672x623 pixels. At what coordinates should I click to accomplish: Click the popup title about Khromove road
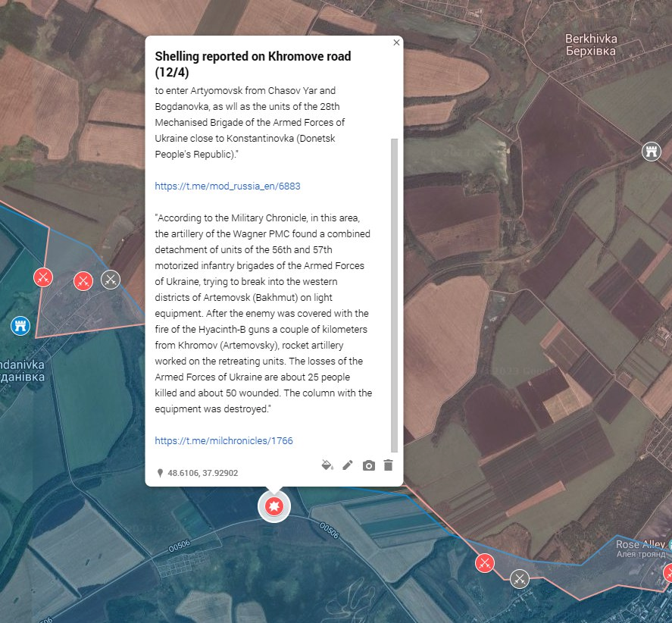point(253,64)
